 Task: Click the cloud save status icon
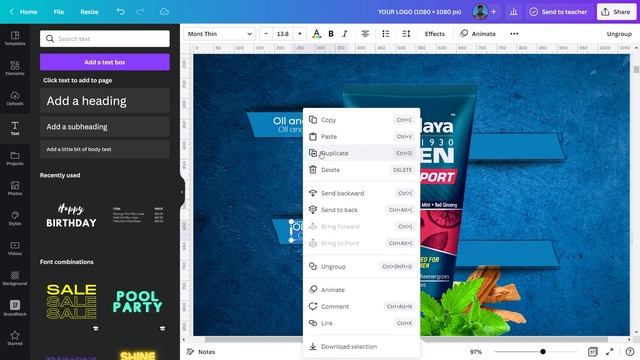click(x=164, y=12)
